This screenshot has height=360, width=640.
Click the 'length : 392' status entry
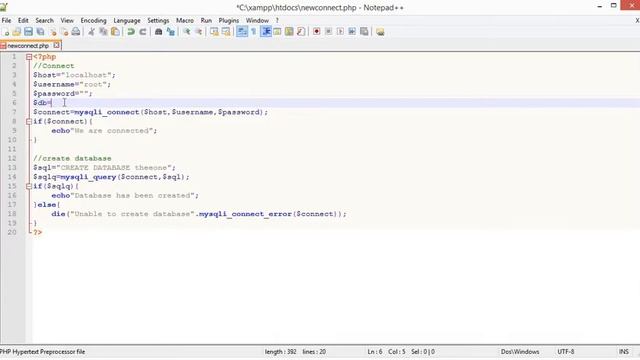tap(280, 352)
